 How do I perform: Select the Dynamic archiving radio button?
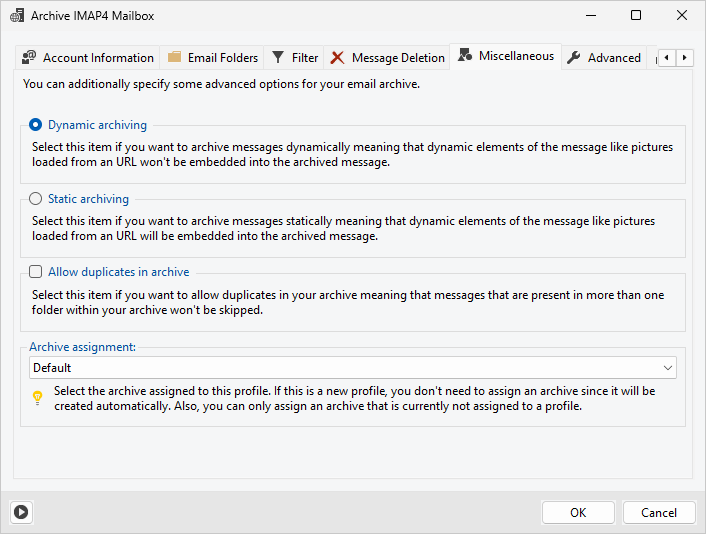point(36,125)
